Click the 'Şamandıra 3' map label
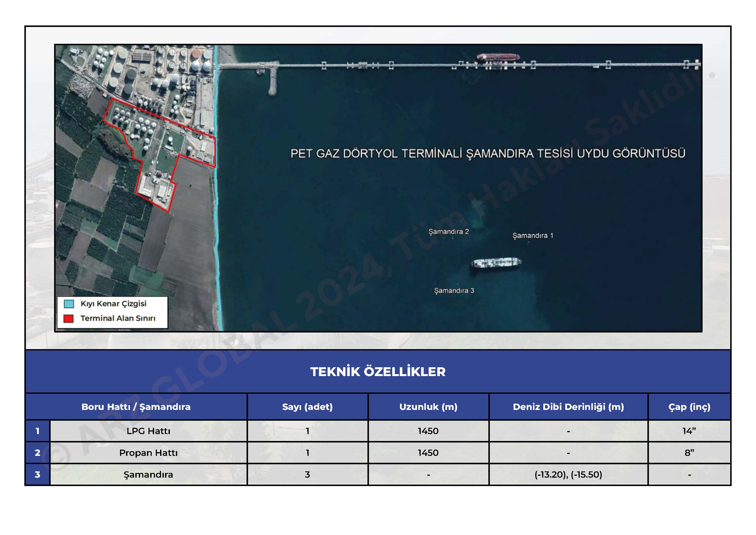The width and height of the screenshot is (756, 535). 454,290
